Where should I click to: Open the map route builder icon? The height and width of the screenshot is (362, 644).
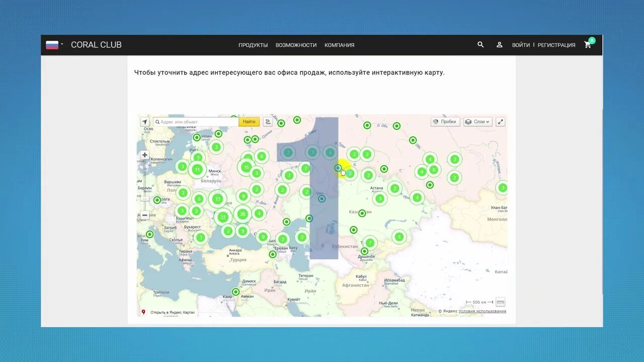point(268,122)
